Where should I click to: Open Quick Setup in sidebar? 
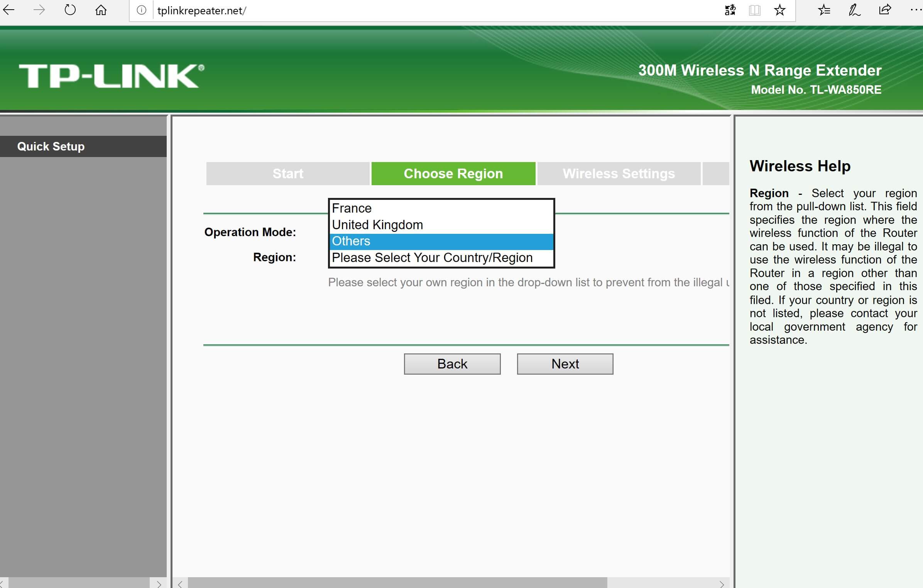[51, 147]
